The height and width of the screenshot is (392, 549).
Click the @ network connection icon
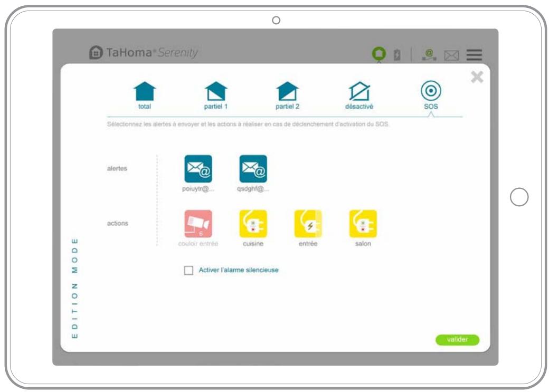pos(429,55)
